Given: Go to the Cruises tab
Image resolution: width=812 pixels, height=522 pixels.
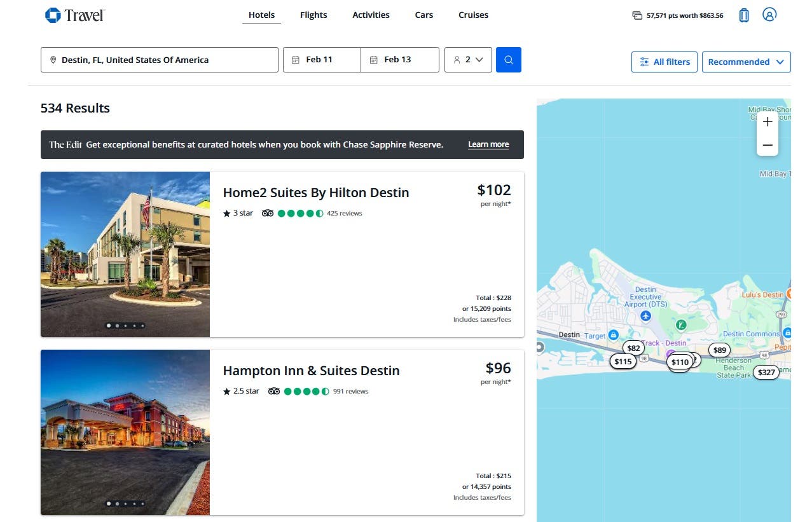Looking at the screenshot, I should [x=473, y=15].
